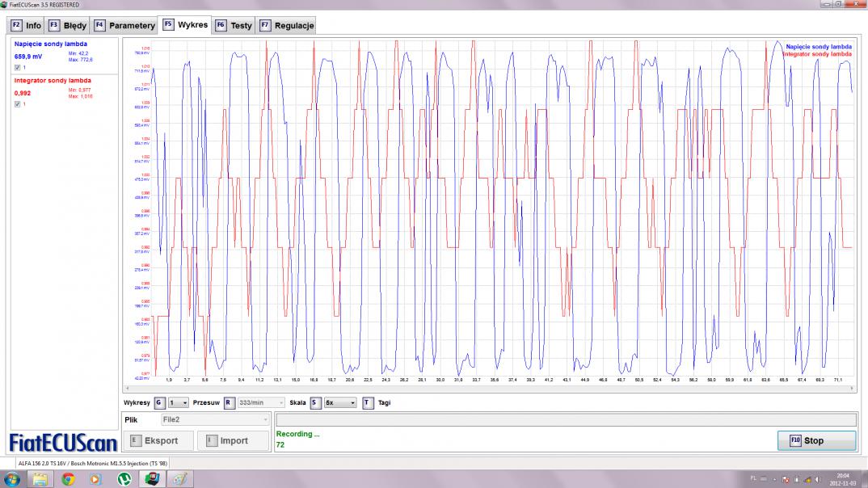Viewport: 868px width, 488px height.
Task: Click the Eksport button
Action: pos(158,440)
